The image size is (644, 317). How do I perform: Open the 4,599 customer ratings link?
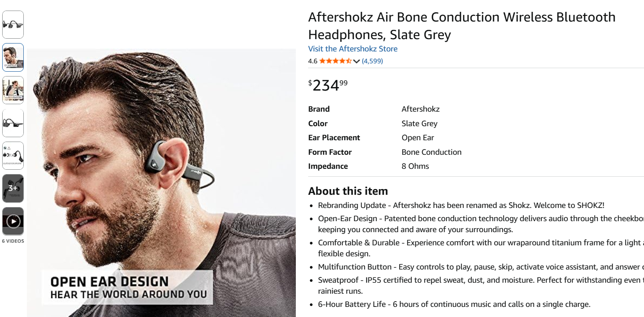click(372, 61)
